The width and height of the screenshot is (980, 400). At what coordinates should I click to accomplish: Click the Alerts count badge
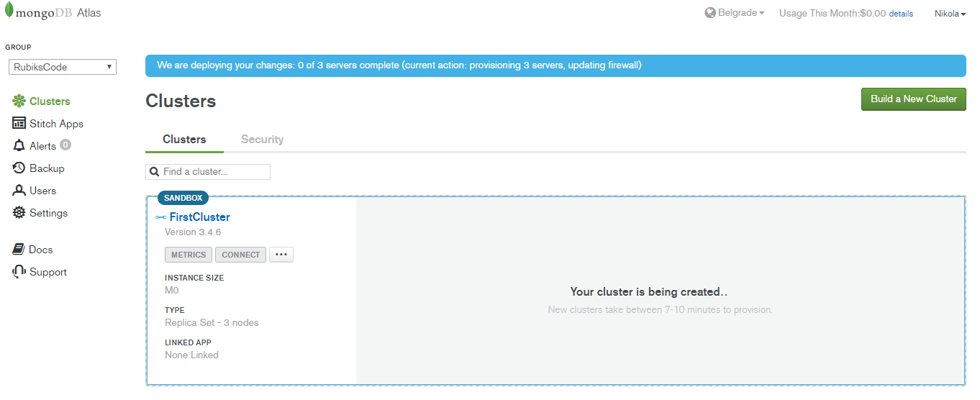[65, 145]
